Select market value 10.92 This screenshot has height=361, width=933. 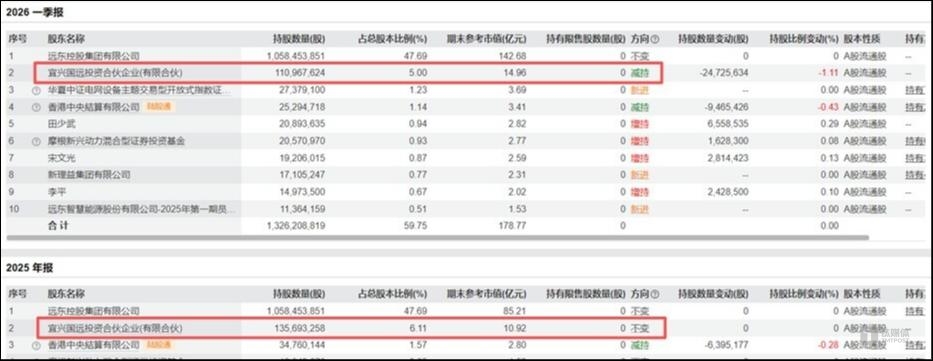516,328
